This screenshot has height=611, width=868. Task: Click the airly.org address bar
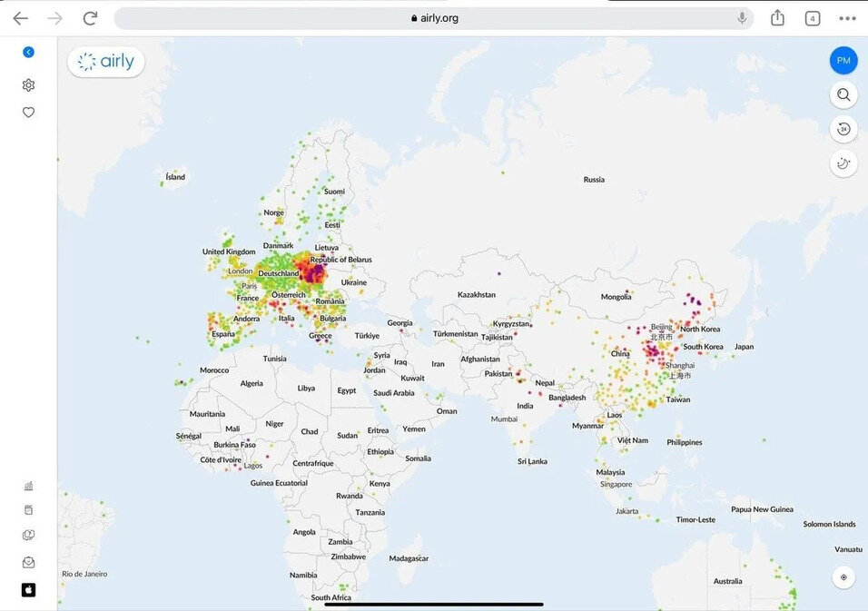[434, 18]
